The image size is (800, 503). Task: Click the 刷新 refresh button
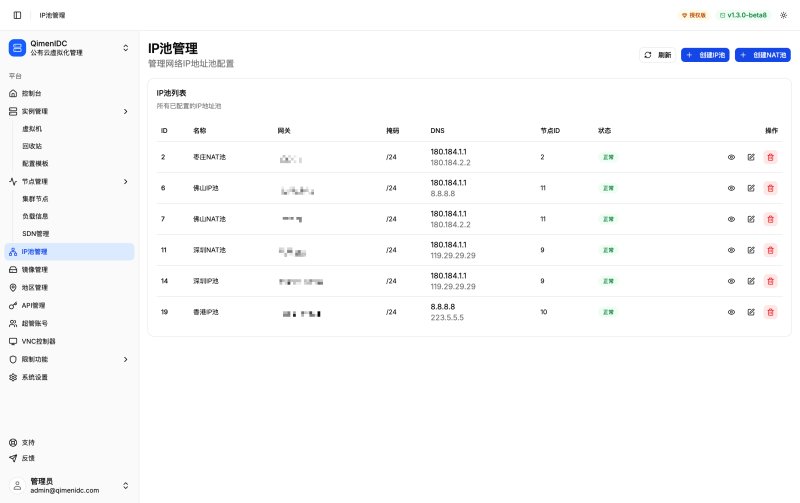658,55
